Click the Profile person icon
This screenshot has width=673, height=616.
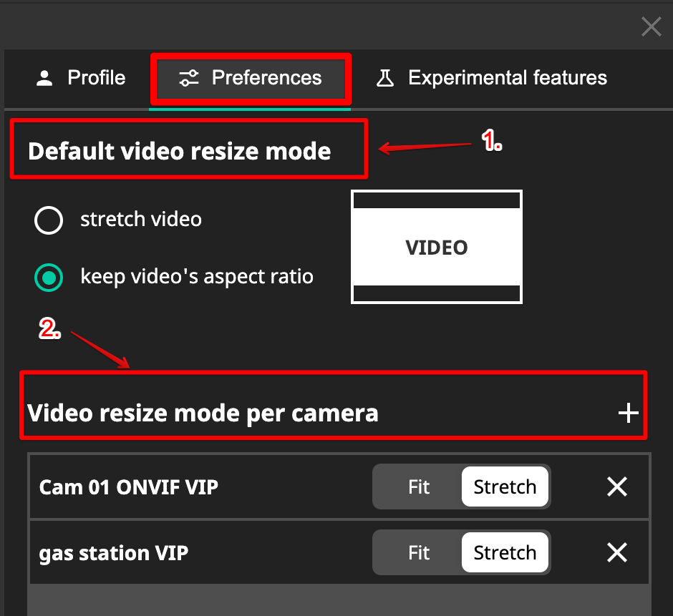tap(44, 78)
